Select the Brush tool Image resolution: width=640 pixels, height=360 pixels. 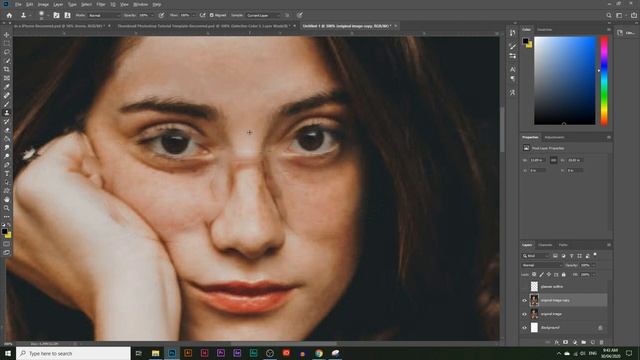(x=7, y=104)
